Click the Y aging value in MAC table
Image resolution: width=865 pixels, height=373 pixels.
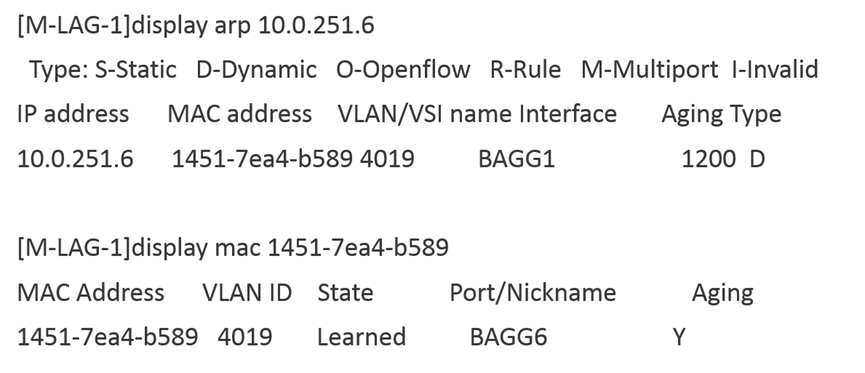coord(679,337)
